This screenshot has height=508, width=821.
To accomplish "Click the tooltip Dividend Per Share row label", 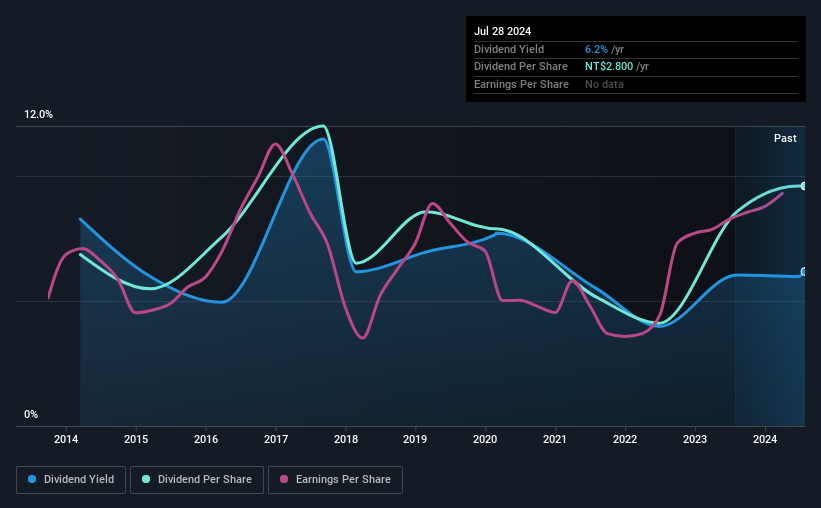I will [x=521, y=67].
